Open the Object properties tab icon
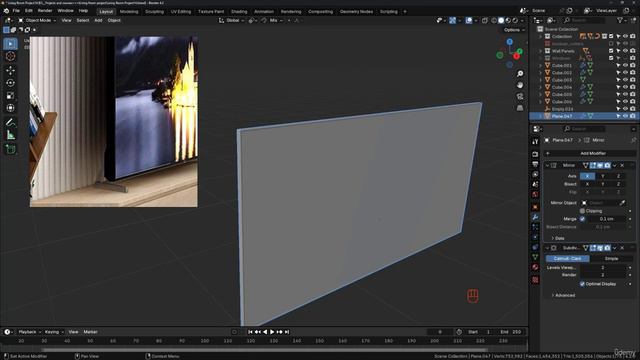 (535, 207)
